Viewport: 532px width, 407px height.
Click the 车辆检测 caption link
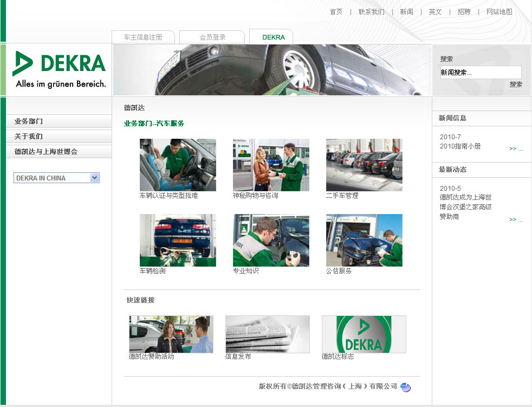pyautogui.click(x=152, y=271)
